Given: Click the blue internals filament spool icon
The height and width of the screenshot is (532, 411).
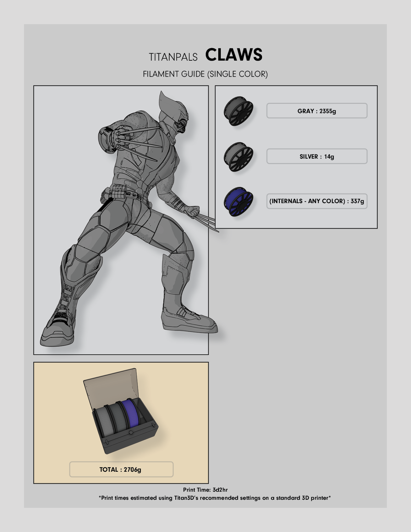Looking at the screenshot, I should [x=239, y=202].
